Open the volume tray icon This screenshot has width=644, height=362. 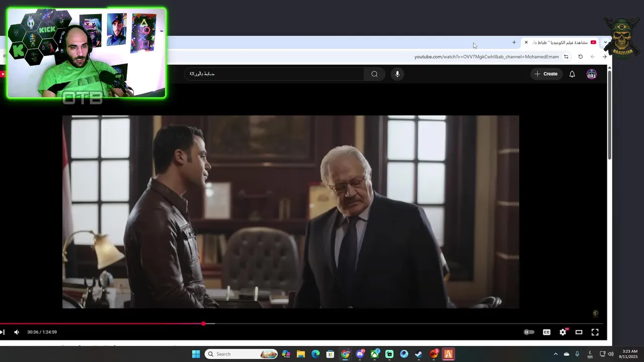tap(611, 354)
